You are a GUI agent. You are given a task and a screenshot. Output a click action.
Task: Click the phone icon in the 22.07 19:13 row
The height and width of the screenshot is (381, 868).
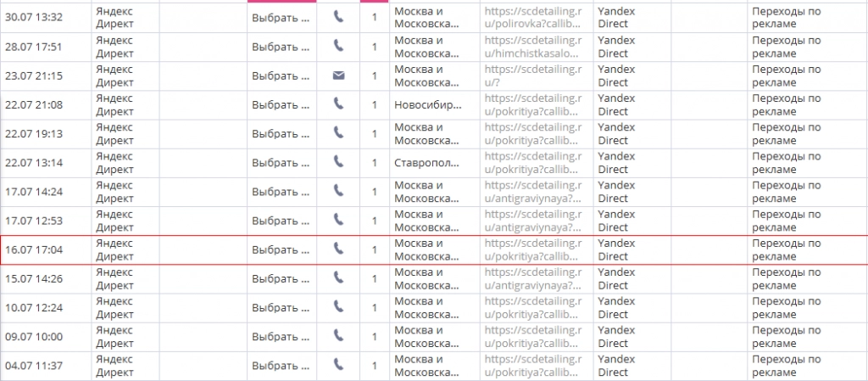338,133
